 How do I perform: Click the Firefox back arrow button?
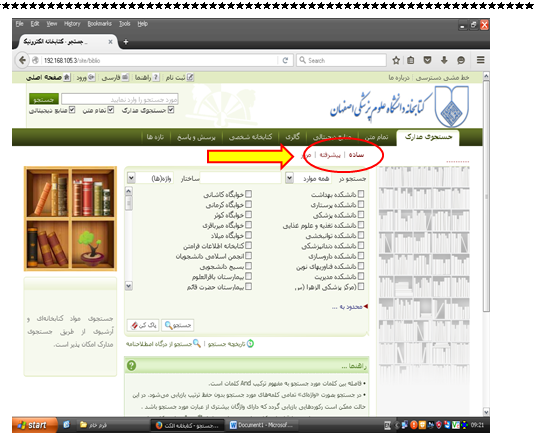point(22,60)
